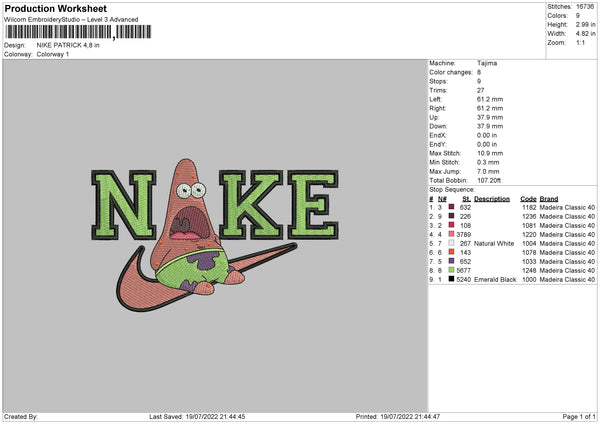Screen dimensions: 600x424
Task: Select the Min Stitch value "0.3 mm"
Action: tap(488, 162)
